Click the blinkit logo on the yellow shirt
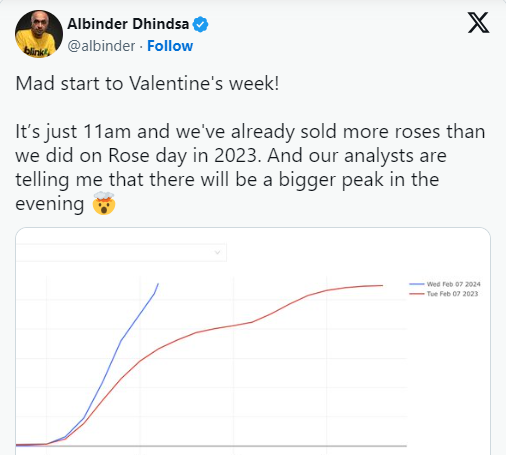This screenshot has height=455, width=506. point(37,51)
